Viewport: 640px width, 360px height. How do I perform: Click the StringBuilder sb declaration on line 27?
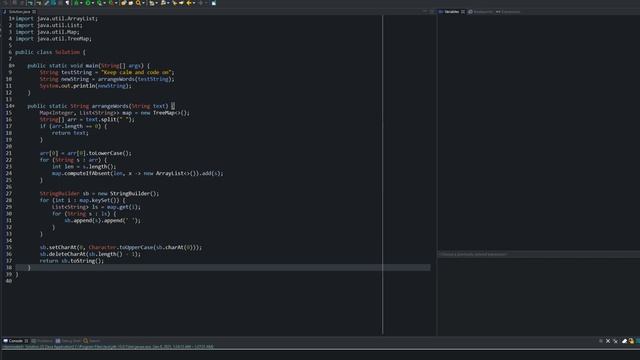point(100,193)
